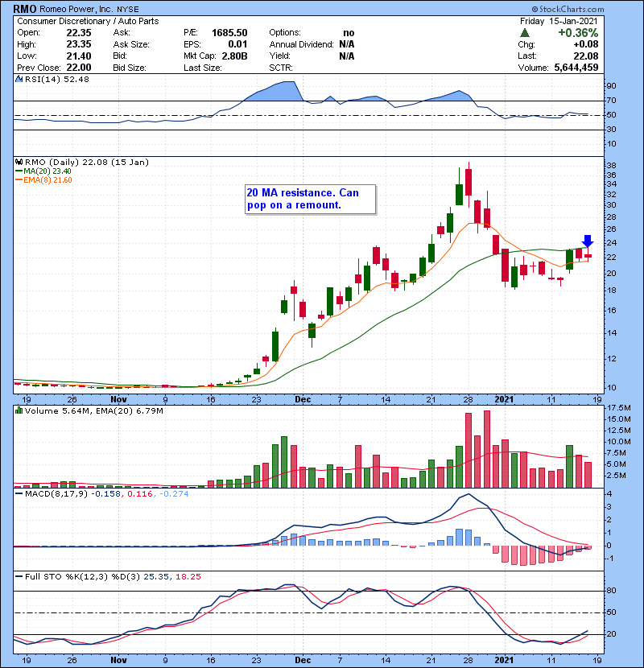The image size is (644, 668).
Task: Click the High value 23.35
Action: 79,44
